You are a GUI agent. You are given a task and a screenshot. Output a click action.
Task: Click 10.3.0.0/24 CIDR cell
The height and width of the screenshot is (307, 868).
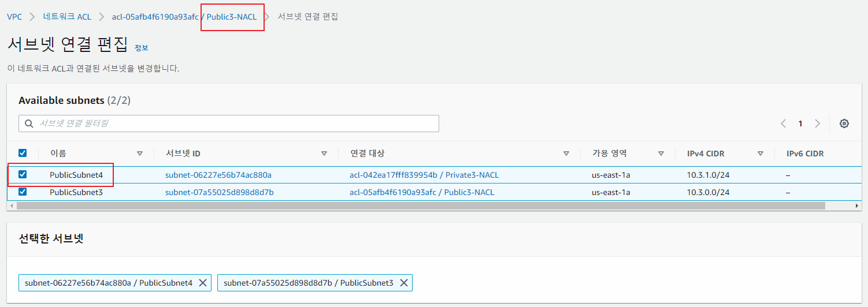(x=708, y=192)
